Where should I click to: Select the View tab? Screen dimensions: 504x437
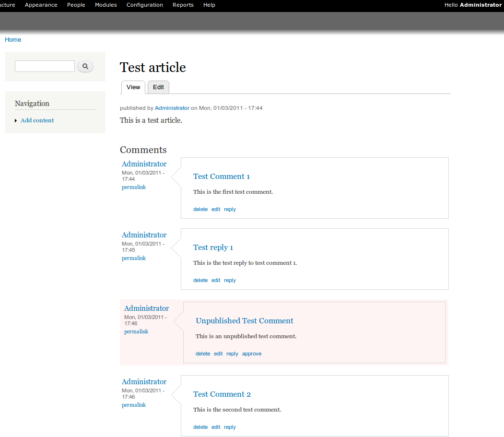pos(133,87)
